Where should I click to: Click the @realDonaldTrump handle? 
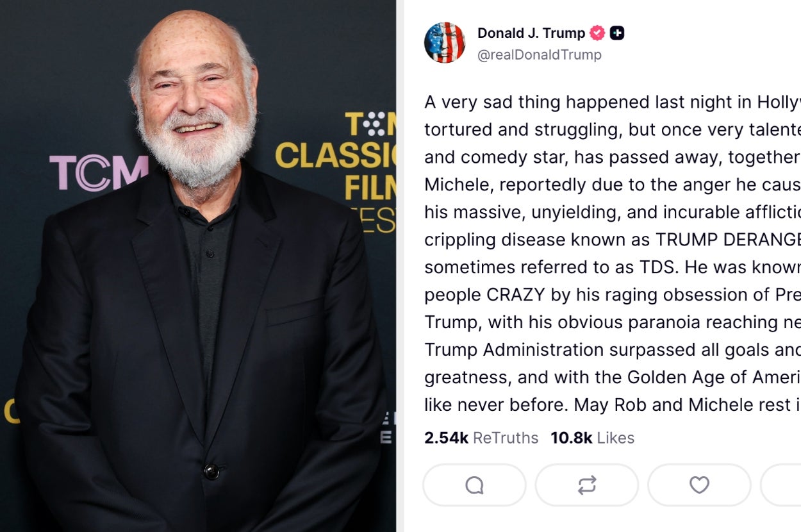pyautogui.click(x=539, y=54)
